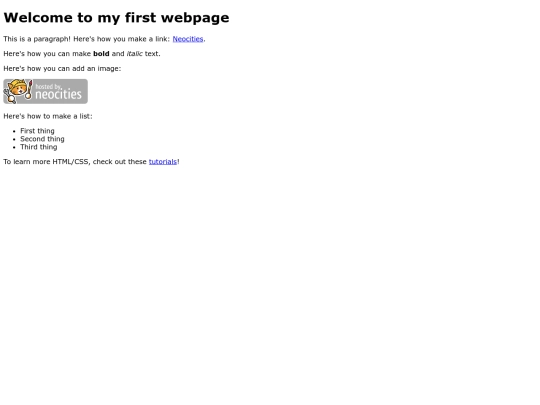Click the 'Welcome to my first webpage' heading
This screenshot has height=405, width=540.
(x=116, y=18)
